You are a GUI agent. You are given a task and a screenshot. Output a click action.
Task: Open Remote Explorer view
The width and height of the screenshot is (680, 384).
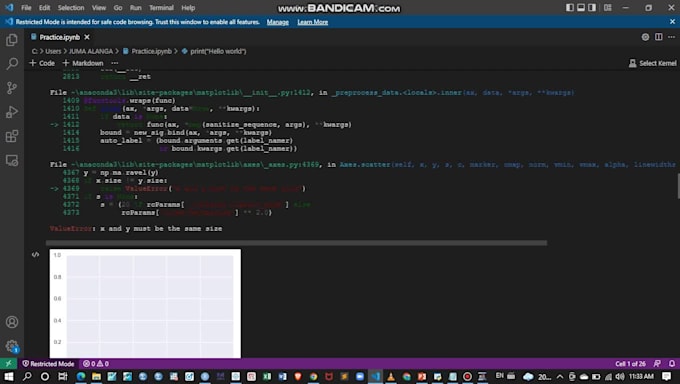[x=12, y=161]
